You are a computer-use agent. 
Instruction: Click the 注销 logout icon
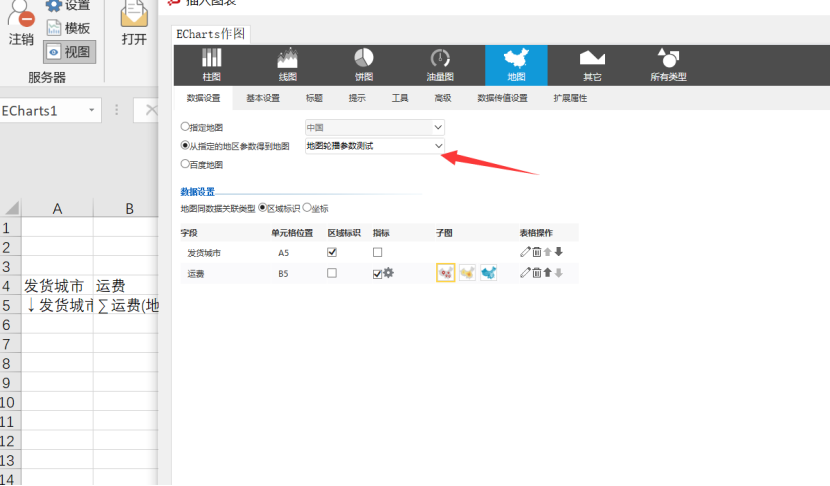coord(21,22)
